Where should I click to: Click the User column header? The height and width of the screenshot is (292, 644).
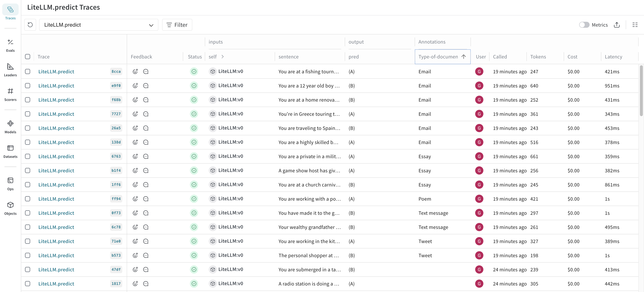481,57
